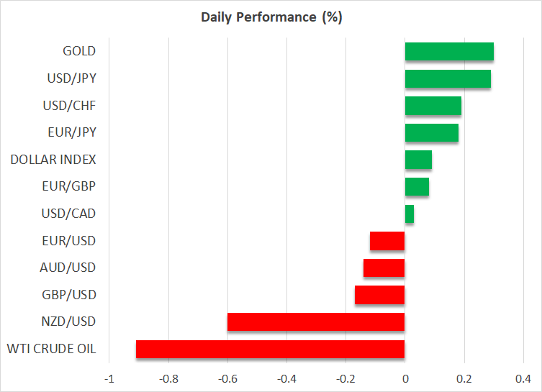Click the WTI CRUDE OIL label
542x392 pixels.
51,349
